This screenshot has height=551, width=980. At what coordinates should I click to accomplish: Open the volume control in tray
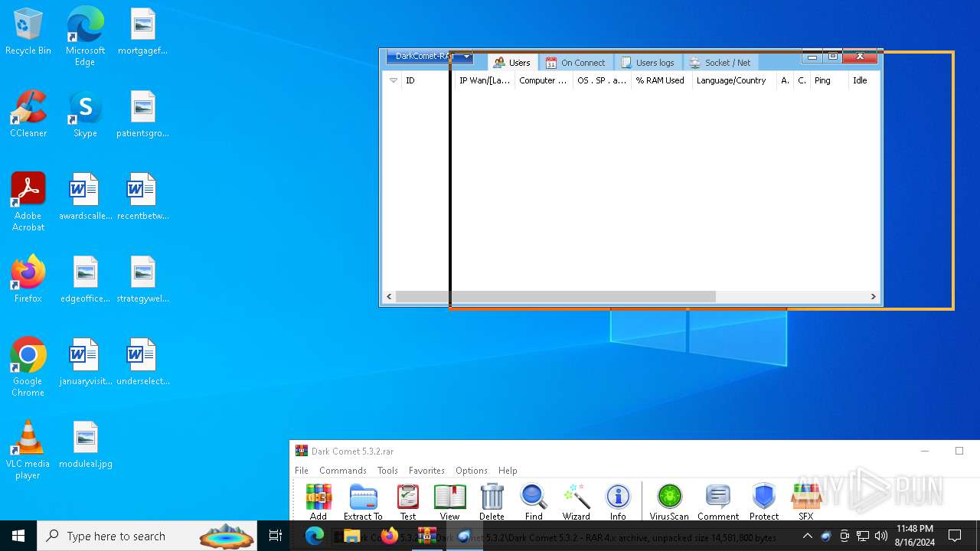pos(881,536)
